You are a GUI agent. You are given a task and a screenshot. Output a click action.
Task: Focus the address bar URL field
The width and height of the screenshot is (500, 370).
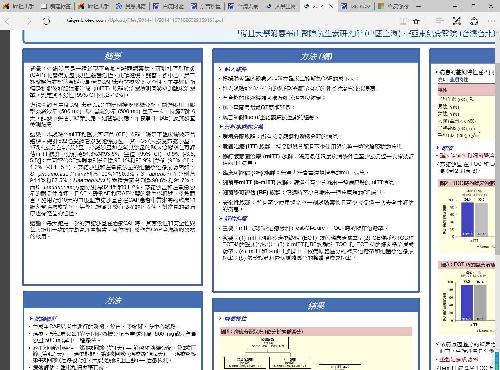point(145,21)
